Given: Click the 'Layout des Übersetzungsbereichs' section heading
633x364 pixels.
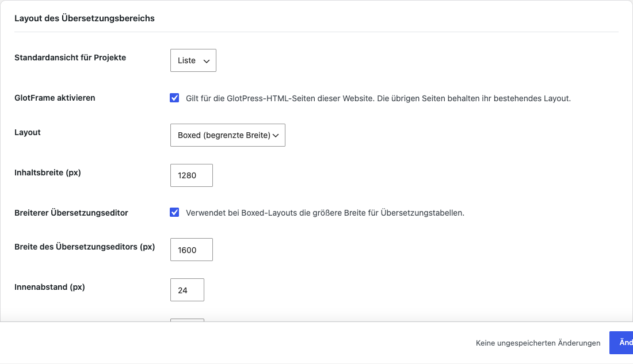Looking at the screenshot, I should point(85,18).
